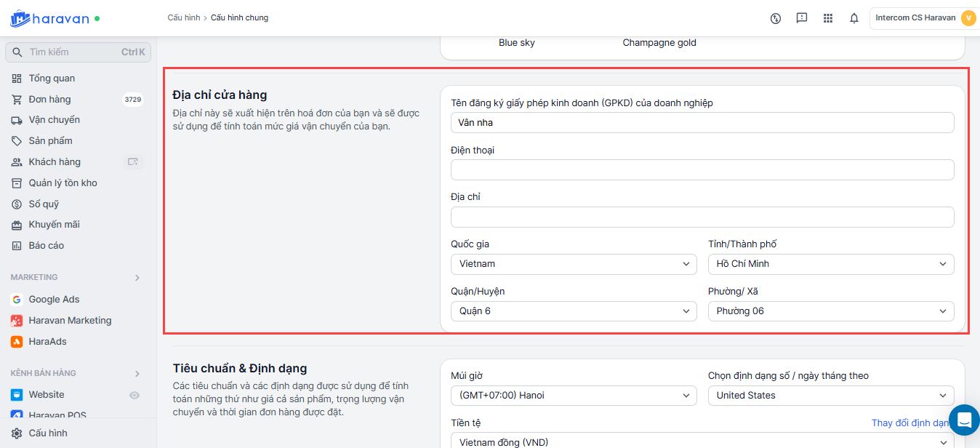
Task: Click the GPKD business name field
Action: 702,123
